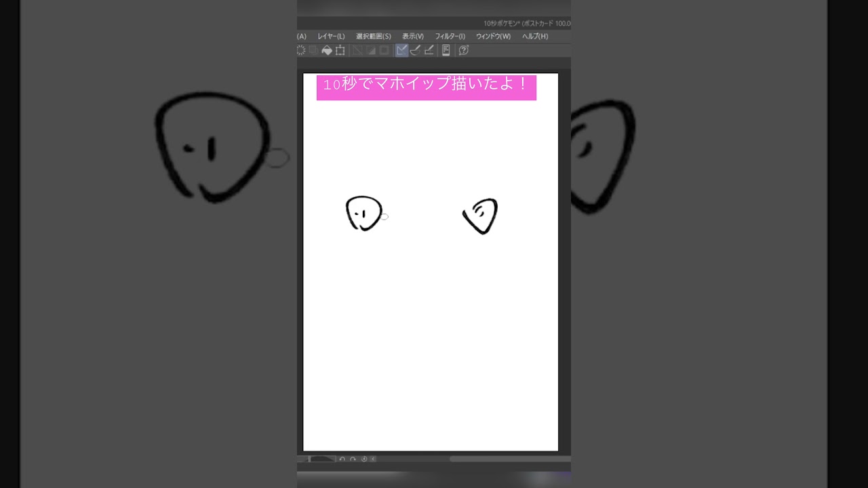Screen dimensions: 868x488
Task: Click the Rotate Left icon below canvas
Action: (342, 459)
